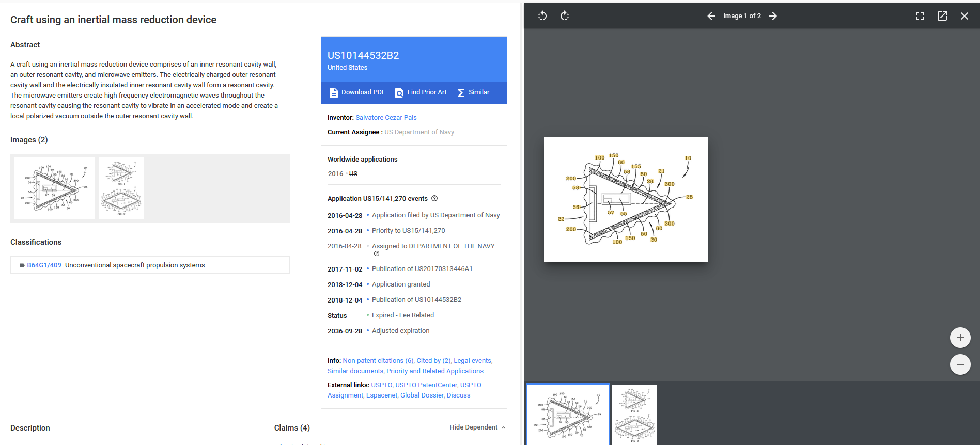The image size is (980, 445).
Task: Click the main patent drawing in viewer
Action: pos(626,200)
